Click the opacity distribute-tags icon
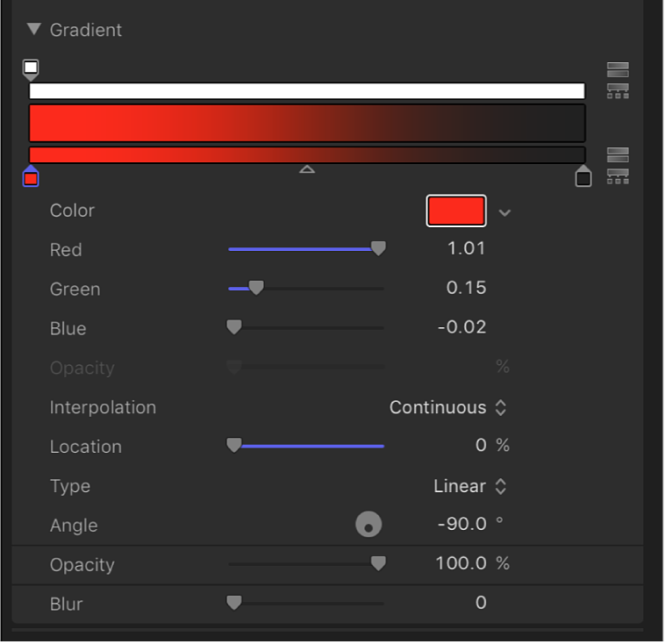The width and height of the screenshot is (665, 644). [618, 90]
